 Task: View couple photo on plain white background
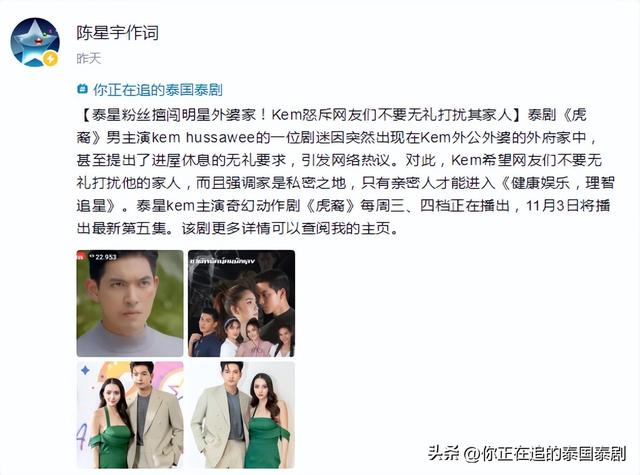(x=241, y=415)
